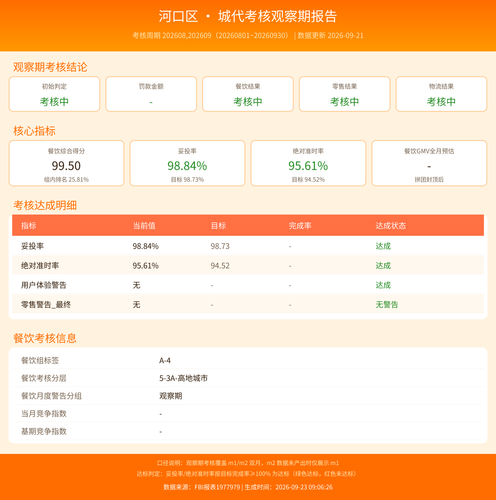Screen dimensions: 496x500
Task: Select the 妥投率 card value 98.84%
Action: tap(187, 166)
